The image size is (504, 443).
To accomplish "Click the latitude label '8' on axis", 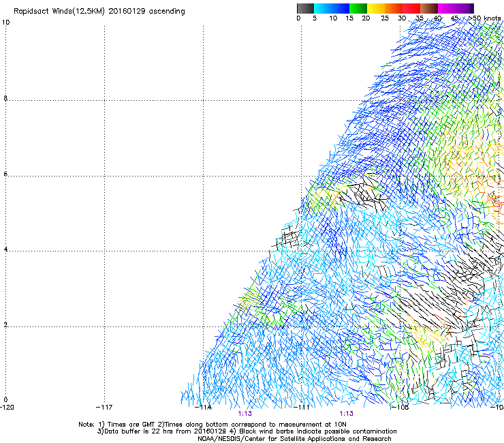I will (x=5, y=98).
